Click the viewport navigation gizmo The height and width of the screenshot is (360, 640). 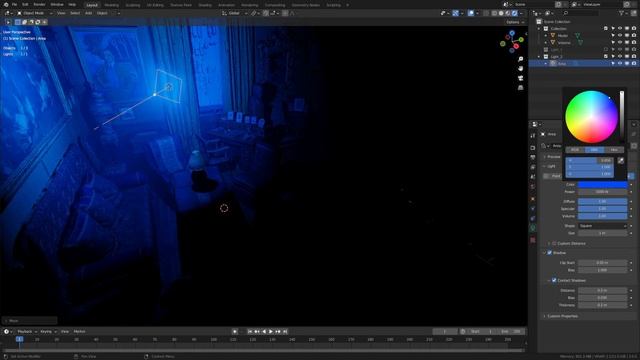coord(512,42)
